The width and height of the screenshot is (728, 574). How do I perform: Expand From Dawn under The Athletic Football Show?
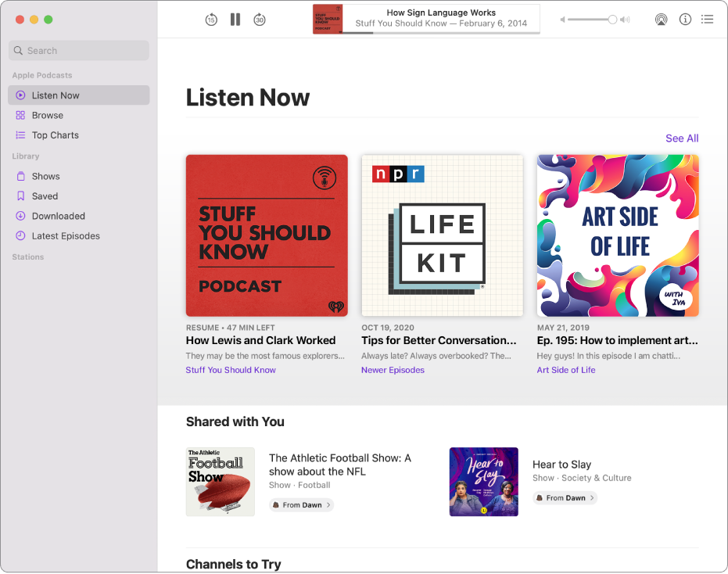click(x=301, y=505)
